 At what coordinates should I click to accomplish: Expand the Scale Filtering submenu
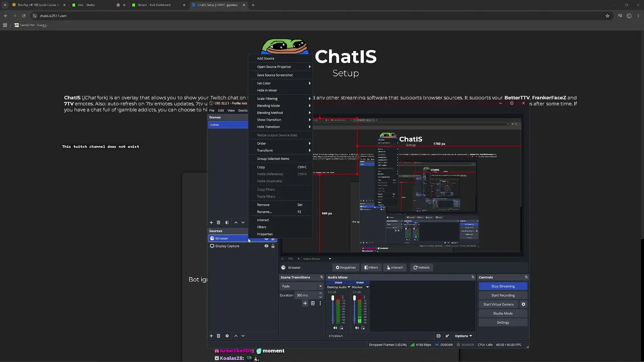(281, 99)
